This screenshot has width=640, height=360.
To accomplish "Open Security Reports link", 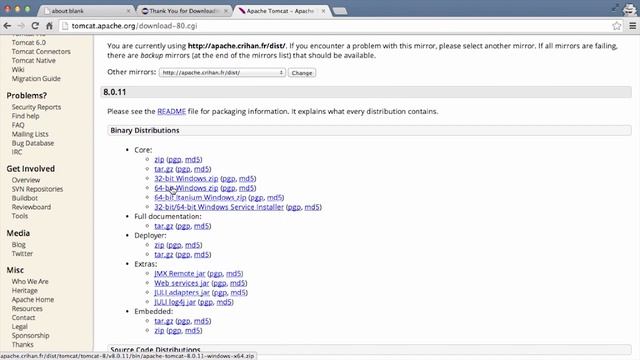I will click(x=36, y=107).
